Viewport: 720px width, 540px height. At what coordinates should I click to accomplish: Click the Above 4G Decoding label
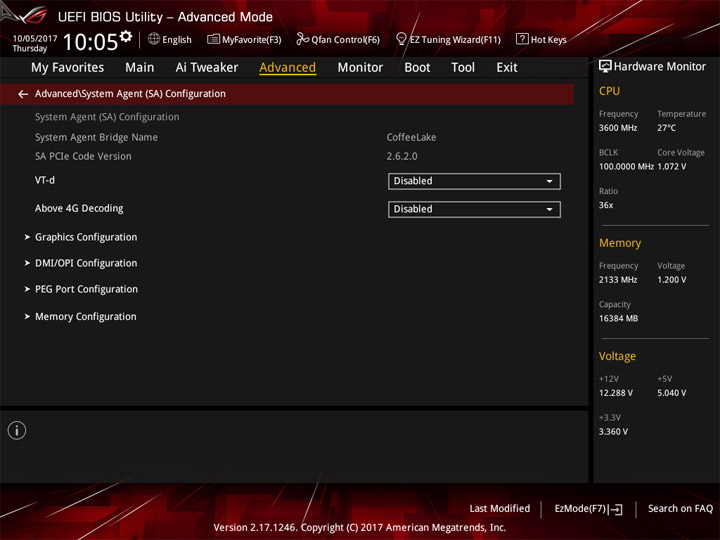tap(79, 208)
